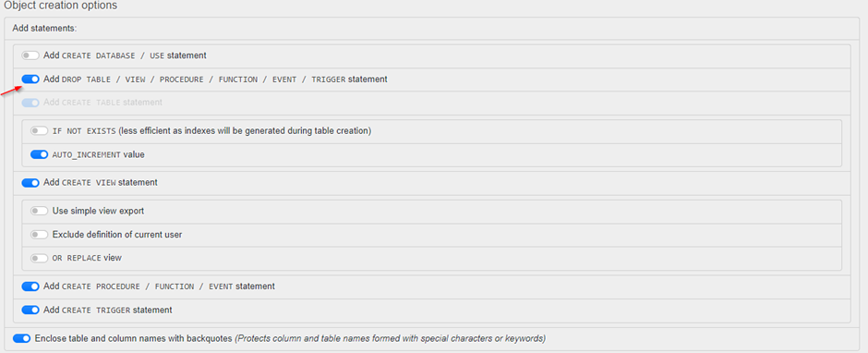Enable the Use simple view export switch
This screenshot has height=353, width=868.
[40, 211]
